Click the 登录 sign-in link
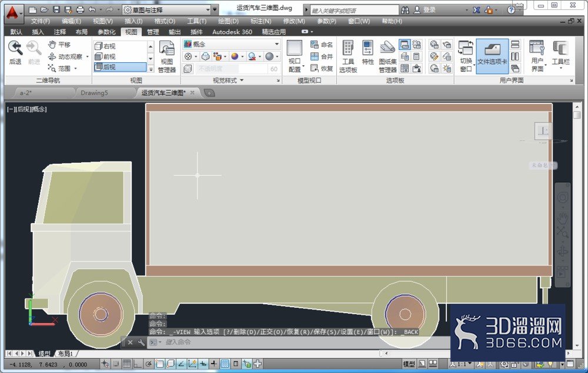The width and height of the screenshot is (588, 373). click(x=429, y=10)
